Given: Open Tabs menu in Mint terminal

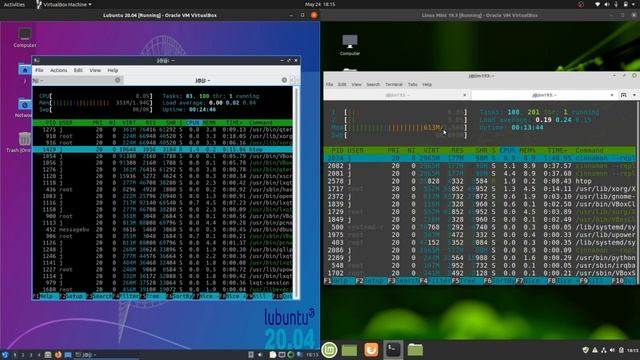Looking at the screenshot, I should (413, 84).
